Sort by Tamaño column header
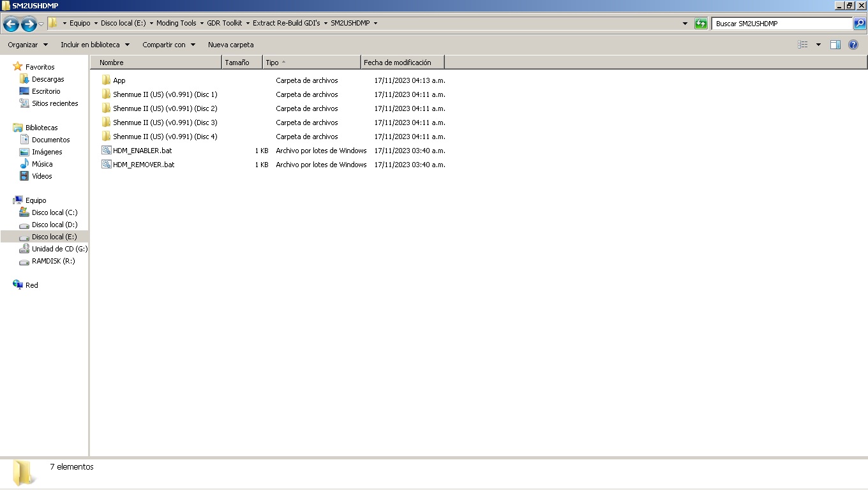Screen dimensions: 868x490 pos(243,63)
